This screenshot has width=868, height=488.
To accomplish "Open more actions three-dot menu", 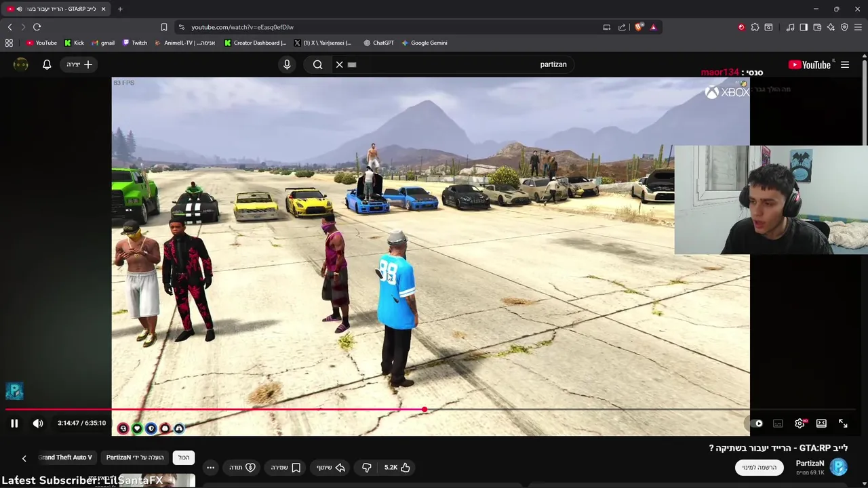I will click(x=210, y=468).
